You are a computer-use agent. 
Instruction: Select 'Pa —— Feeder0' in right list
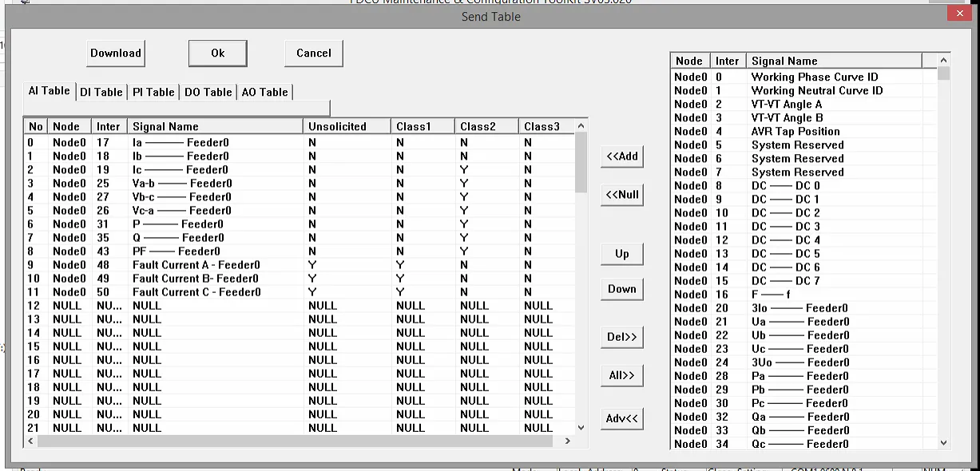tap(804, 376)
